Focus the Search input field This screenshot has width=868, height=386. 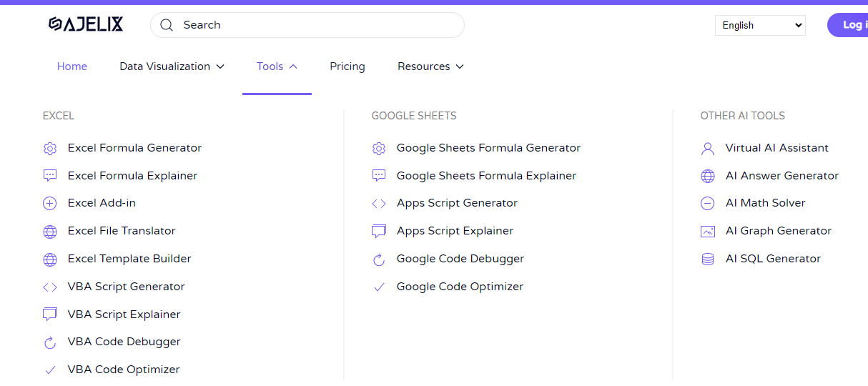tap(307, 25)
